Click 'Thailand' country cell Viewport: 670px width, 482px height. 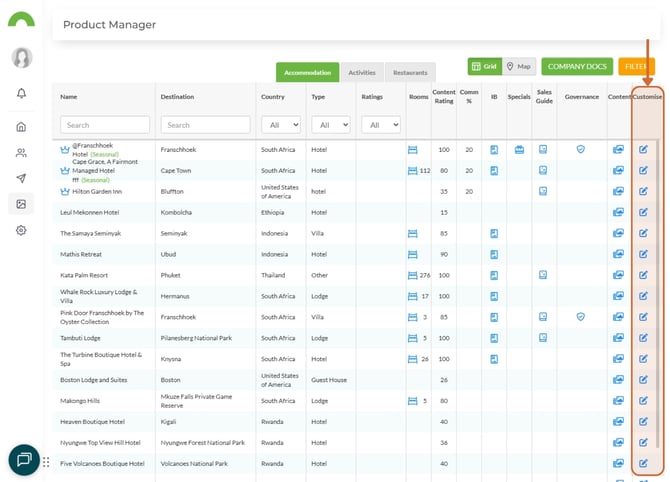pos(273,275)
